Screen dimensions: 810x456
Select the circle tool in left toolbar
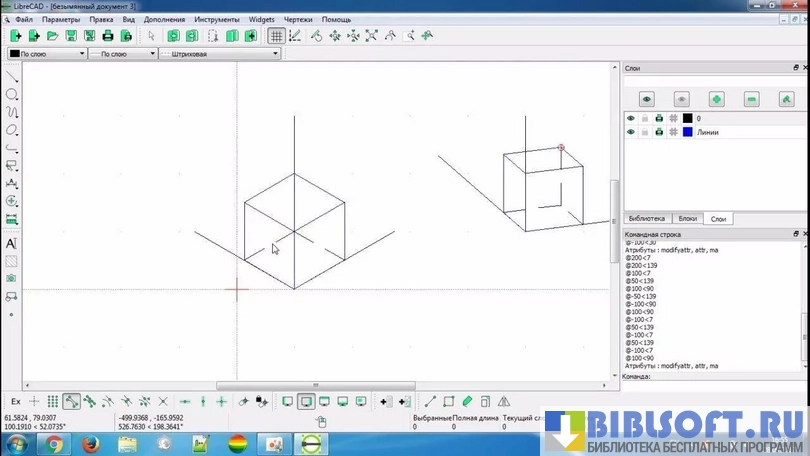click(12, 95)
